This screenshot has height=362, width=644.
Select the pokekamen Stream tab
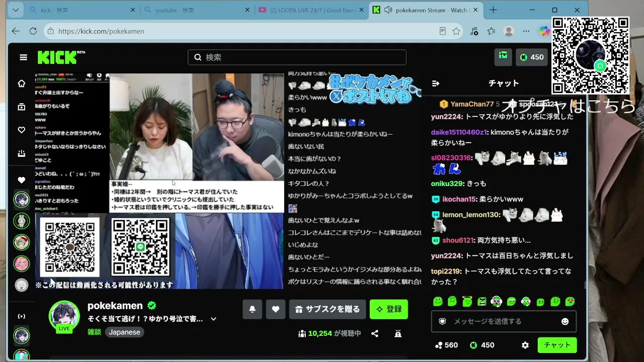(x=426, y=10)
